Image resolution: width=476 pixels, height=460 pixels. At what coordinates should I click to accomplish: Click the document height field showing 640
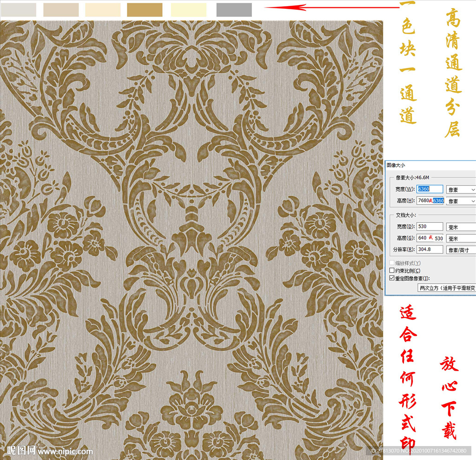[430, 238]
